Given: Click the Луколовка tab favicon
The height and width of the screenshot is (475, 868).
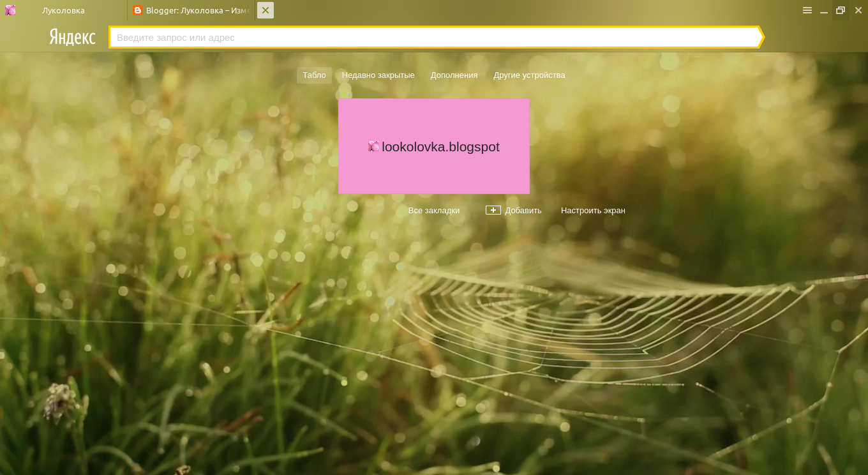Looking at the screenshot, I should click(10, 10).
